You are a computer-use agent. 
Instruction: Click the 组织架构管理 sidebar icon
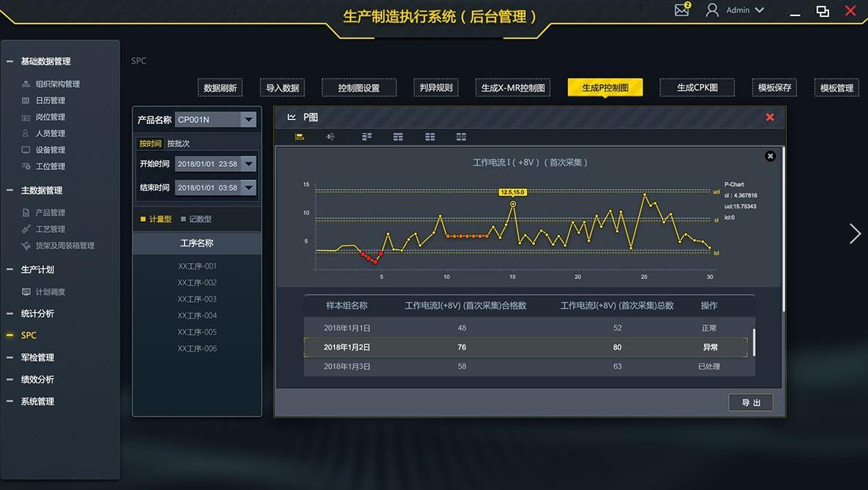tap(26, 84)
